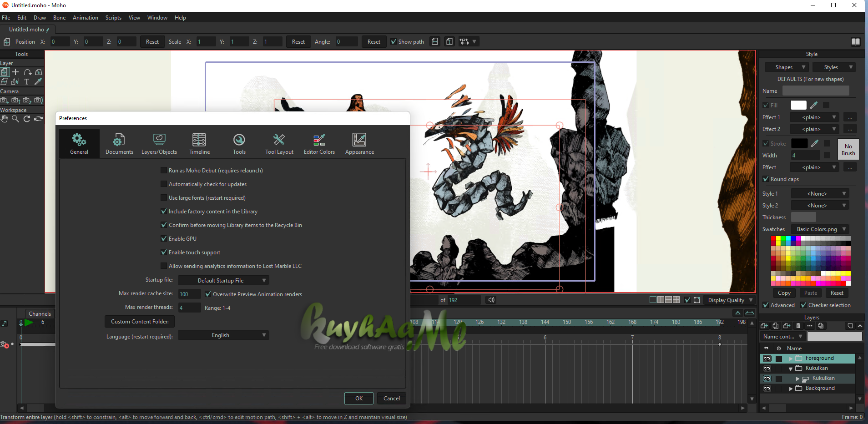Pick a color from the swatches palette
Screen dimensions: 868x424
(x=811, y=261)
